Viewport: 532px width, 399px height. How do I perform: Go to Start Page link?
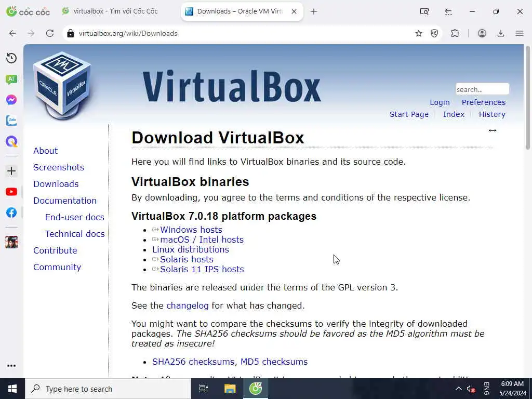[x=409, y=114]
